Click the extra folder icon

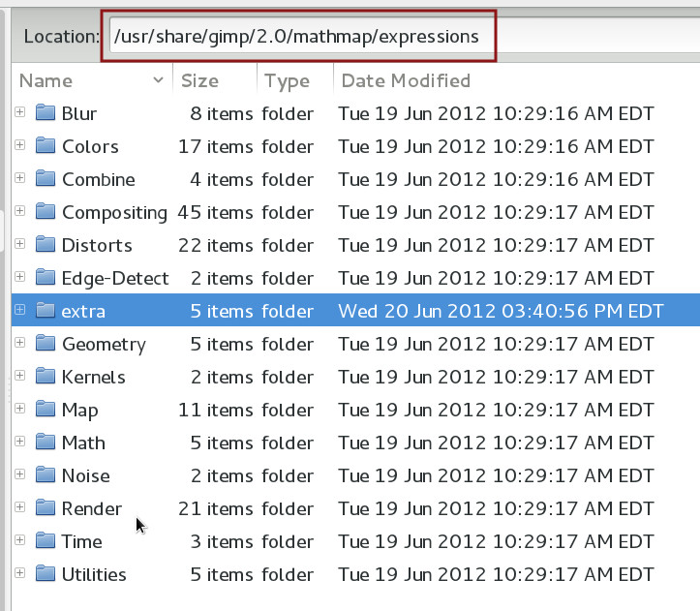(46, 310)
